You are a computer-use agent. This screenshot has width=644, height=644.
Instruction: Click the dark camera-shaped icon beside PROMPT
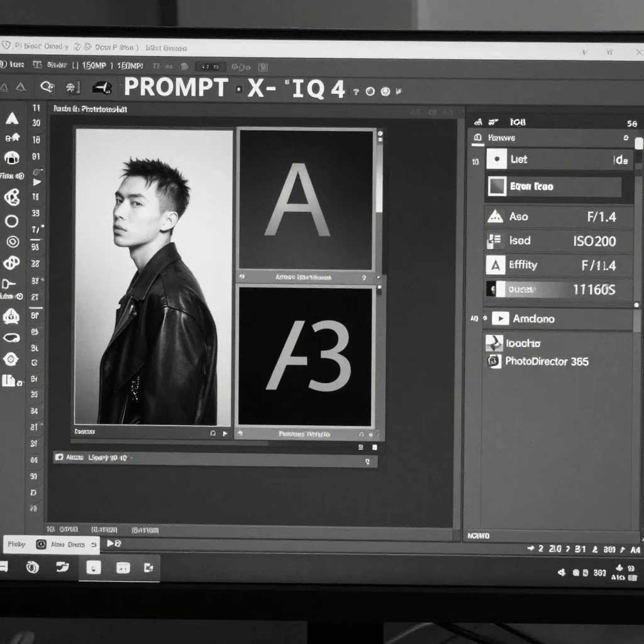point(102,87)
